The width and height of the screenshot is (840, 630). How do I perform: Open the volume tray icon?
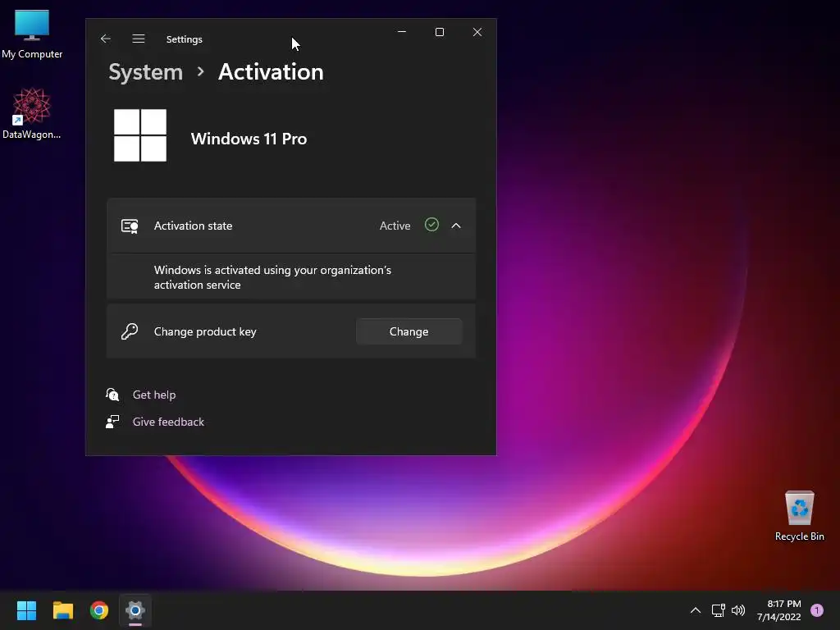click(738, 610)
